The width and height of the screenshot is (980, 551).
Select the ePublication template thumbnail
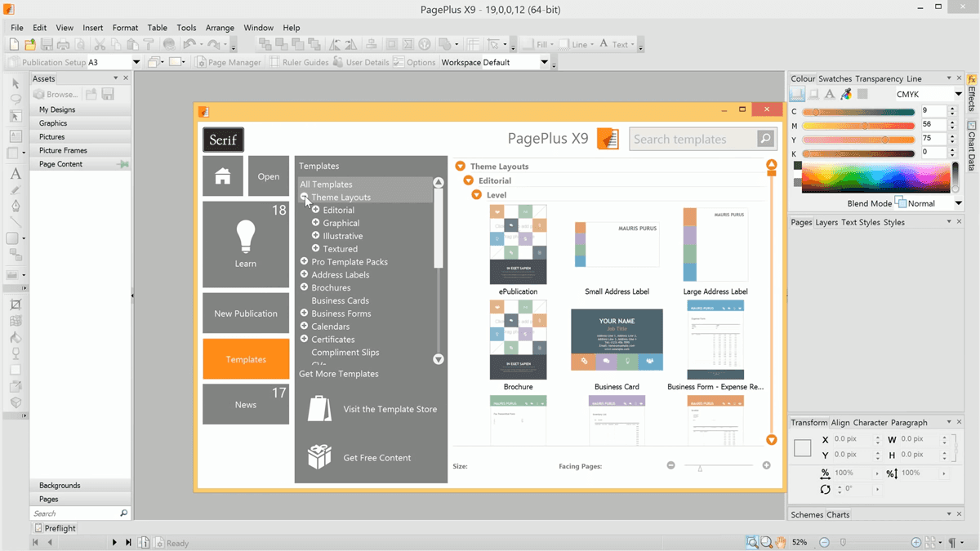519,244
